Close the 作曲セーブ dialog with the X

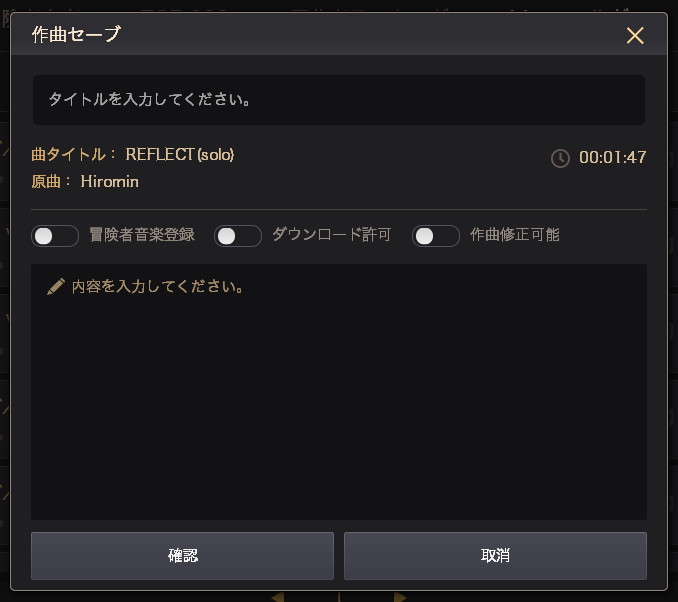(x=635, y=35)
